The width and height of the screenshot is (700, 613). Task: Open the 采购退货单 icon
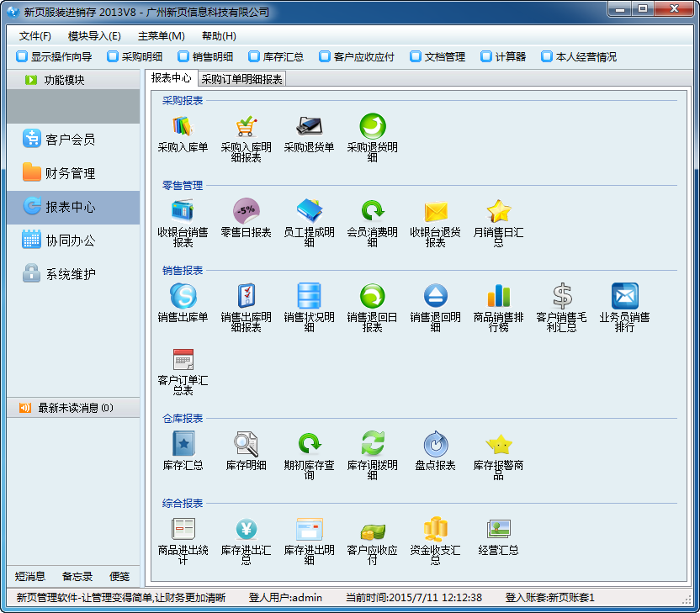pos(309,127)
